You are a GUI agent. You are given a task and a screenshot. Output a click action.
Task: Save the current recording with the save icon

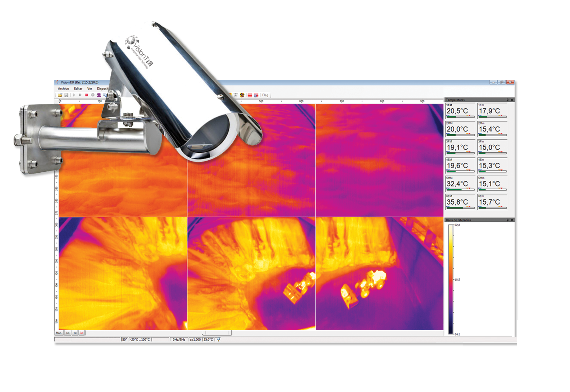coord(67,95)
